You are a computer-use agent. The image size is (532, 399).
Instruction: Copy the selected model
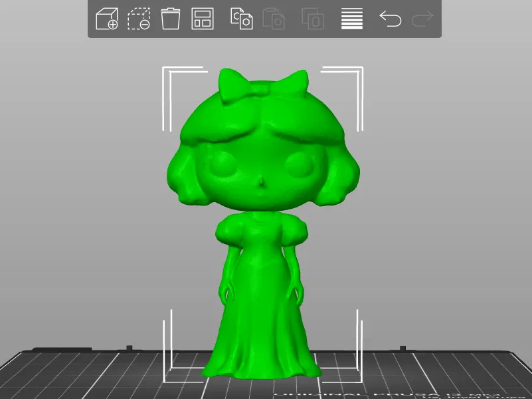242,20
